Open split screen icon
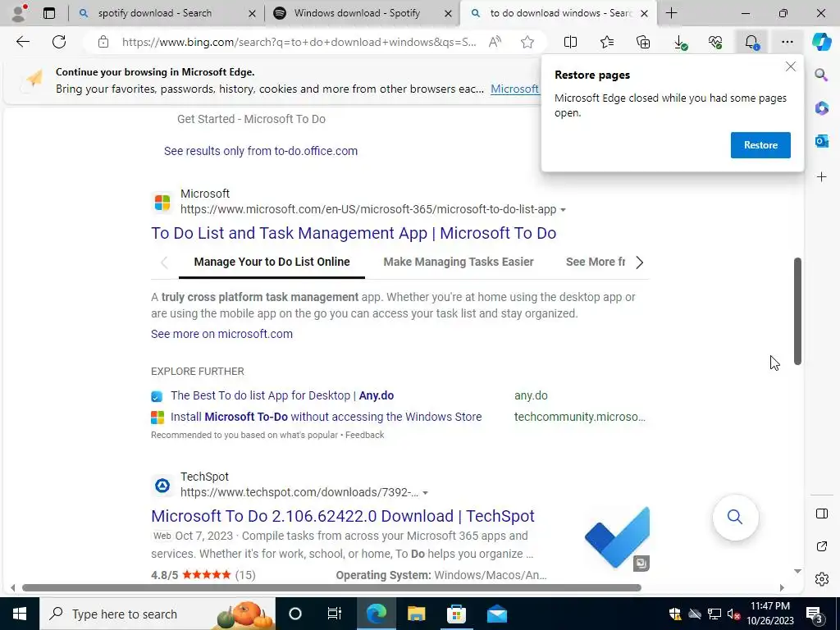840x630 pixels. pyautogui.click(x=571, y=42)
